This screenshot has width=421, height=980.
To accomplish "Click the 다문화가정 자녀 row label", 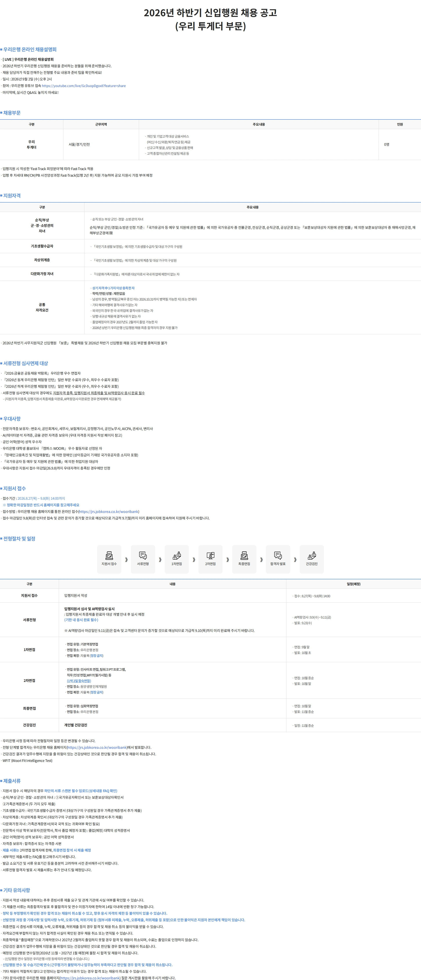I will click(42, 274).
